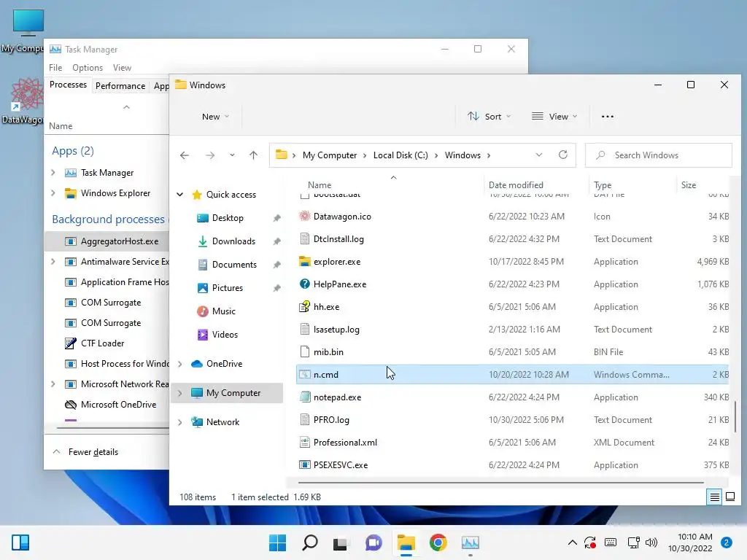The image size is (747, 560).
Task: Go up one folder level
Action: tap(253, 155)
